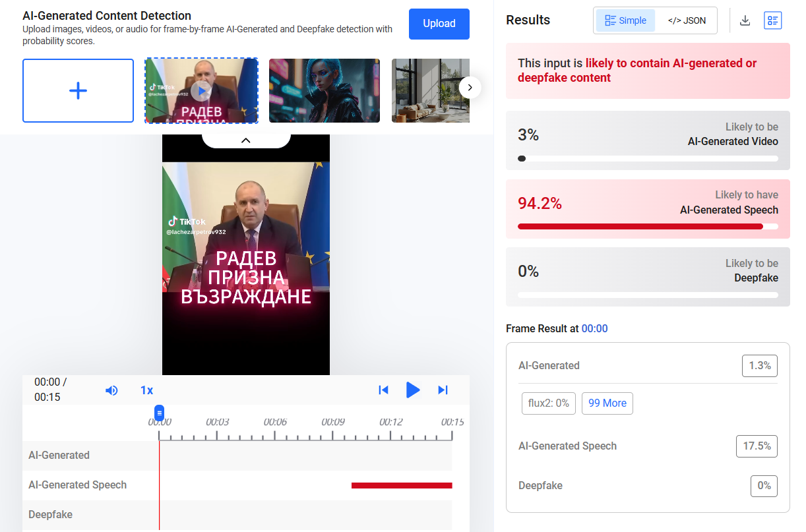Switch results to Simple view
The width and height of the screenshot is (806, 532).
coord(625,20)
